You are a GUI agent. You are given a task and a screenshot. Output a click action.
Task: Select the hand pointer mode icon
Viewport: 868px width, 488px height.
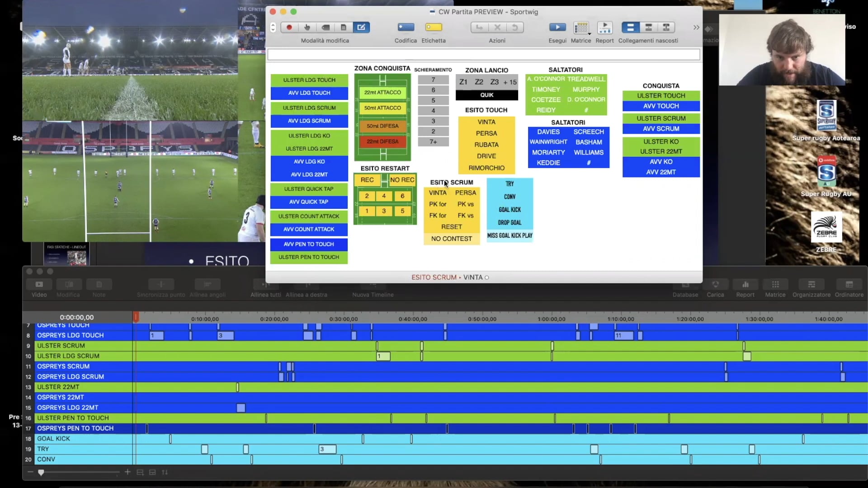tap(307, 28)
